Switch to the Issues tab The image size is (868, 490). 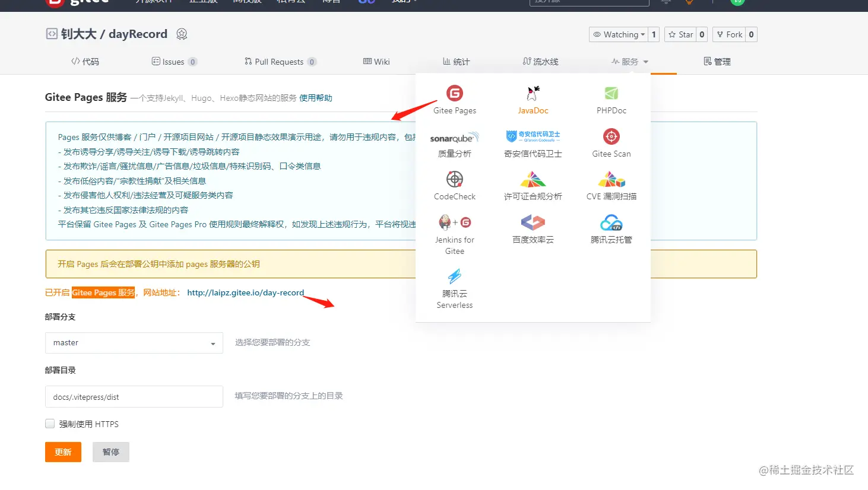tap(174, 62)
